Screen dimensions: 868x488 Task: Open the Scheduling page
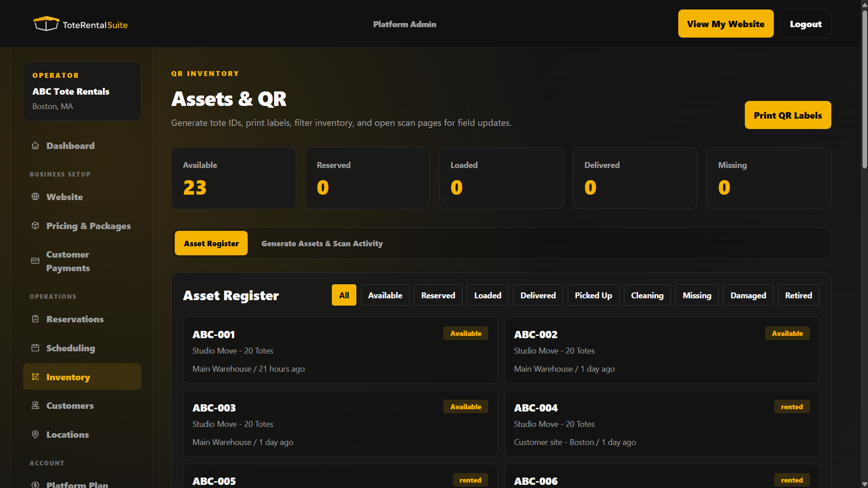coord(82,348)
